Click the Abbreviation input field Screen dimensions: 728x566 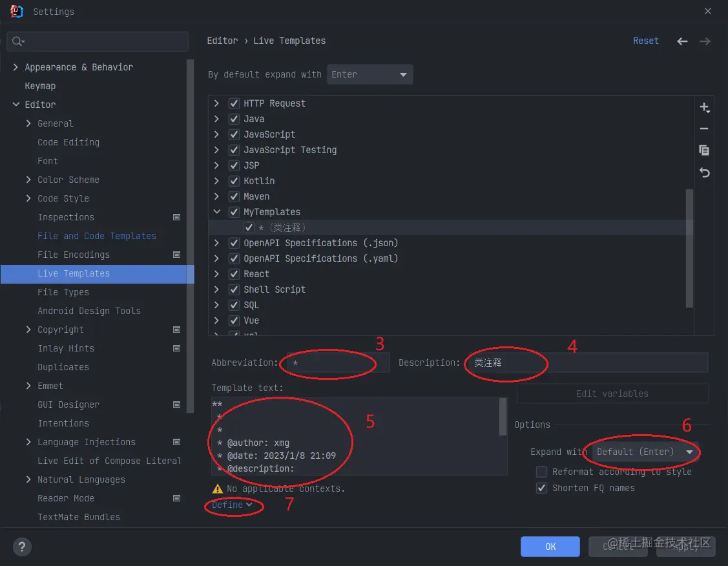[338, 363]
